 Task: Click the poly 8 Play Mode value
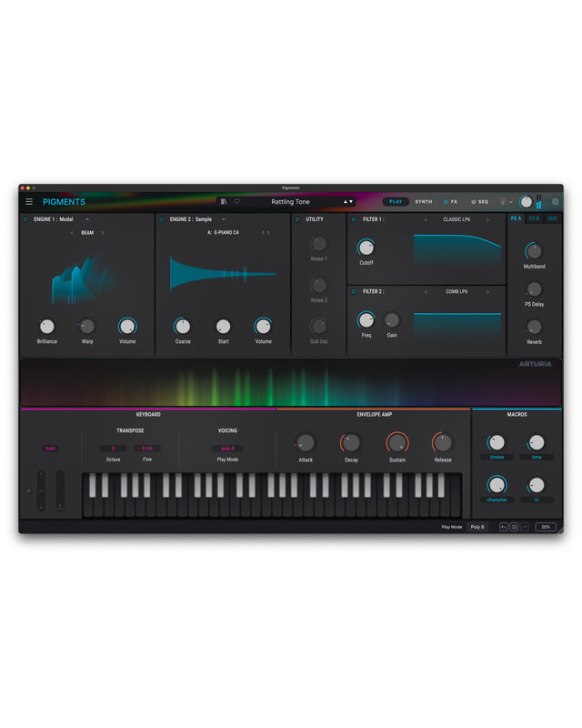(x=227, y=448)
